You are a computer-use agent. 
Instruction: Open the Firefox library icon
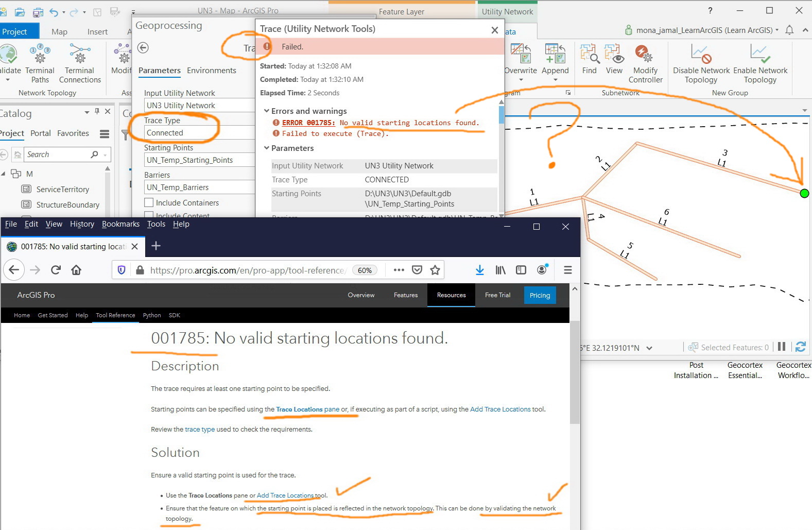pyautogui.click(x=500, y=270)
